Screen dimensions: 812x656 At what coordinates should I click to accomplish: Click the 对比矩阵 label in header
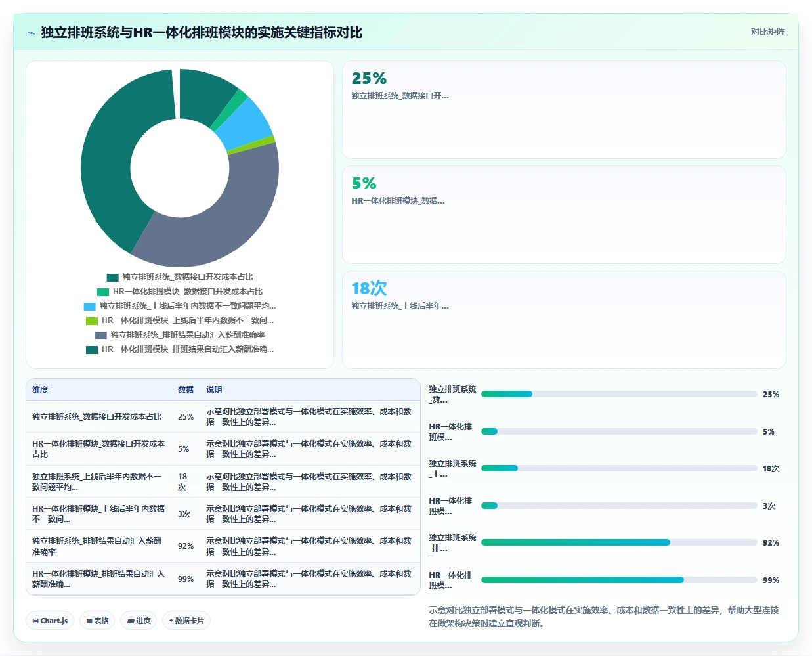tap(767, 32)
